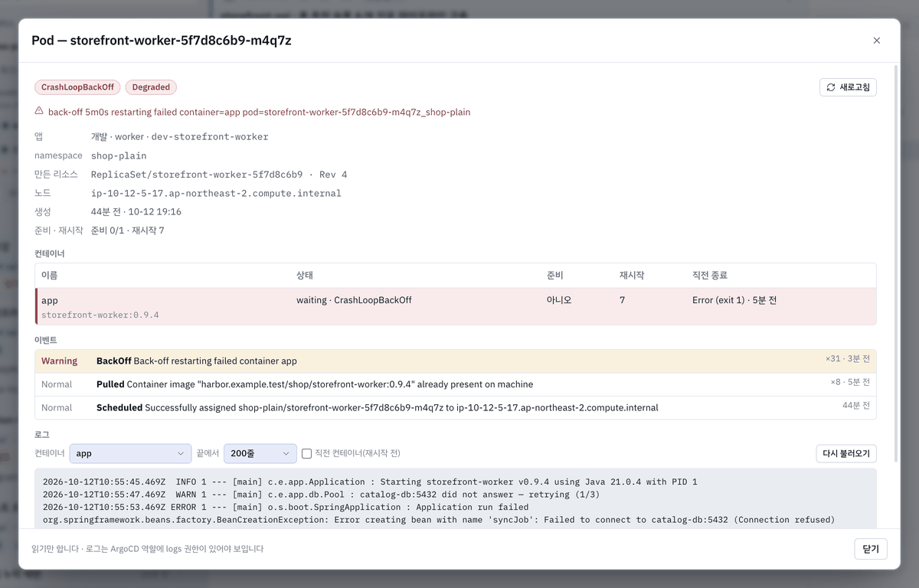Click the 닫기 button at the bottom

[x=871, y=549]
